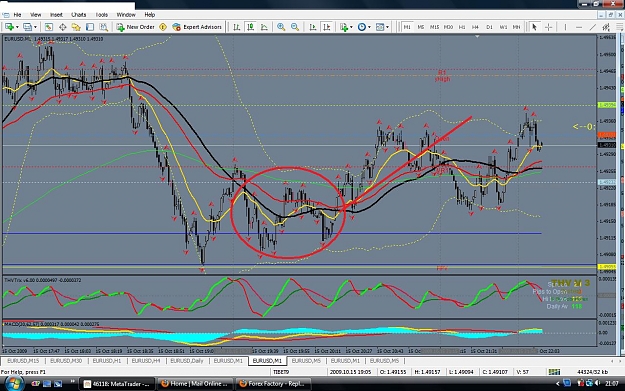Screen dimensions: 625x391
Task: Open the Profiles icon
Action: point(27,27)
